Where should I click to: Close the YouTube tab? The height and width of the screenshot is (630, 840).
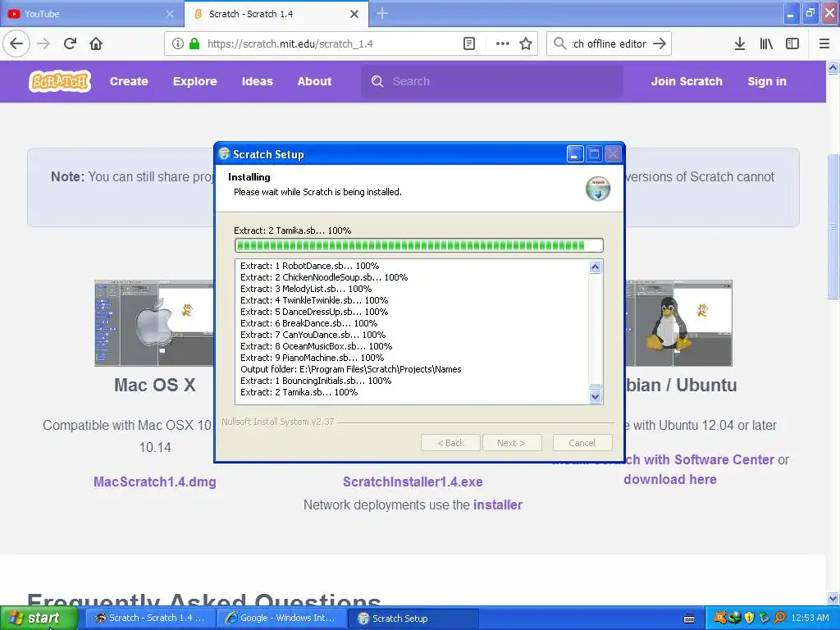[x=169, y=14]
